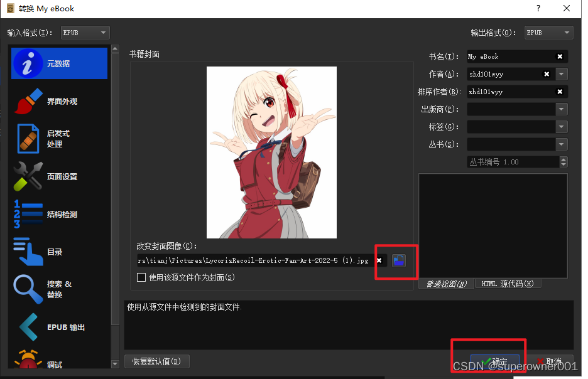Expand the 作者 author dropdown arrow
This screenshot has width=588, height=379.
pos(562,74)
